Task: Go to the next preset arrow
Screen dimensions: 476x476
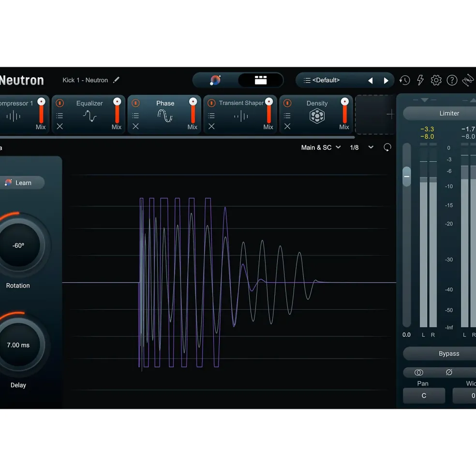Action: (x=386, y=80)
